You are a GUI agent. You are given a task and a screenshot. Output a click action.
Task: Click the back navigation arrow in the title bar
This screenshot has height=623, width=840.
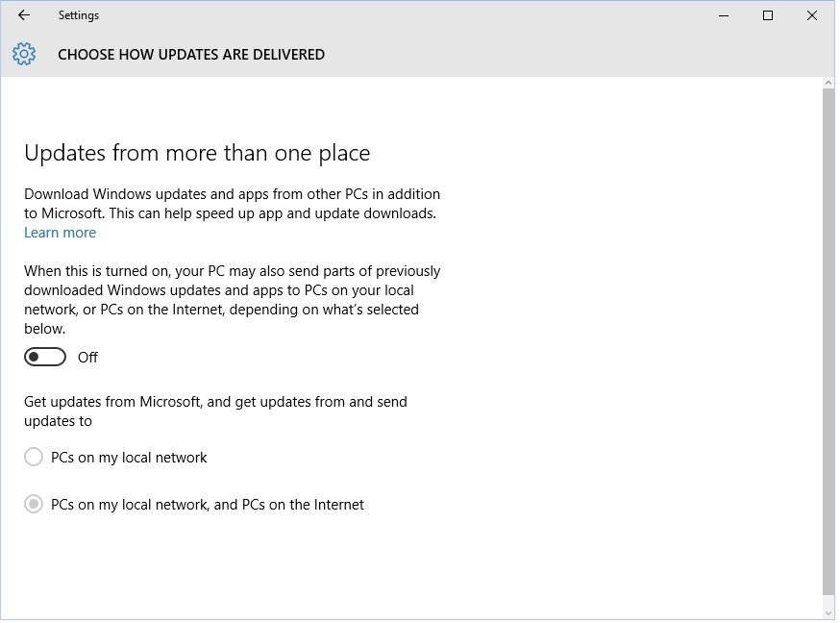[22, 14]
